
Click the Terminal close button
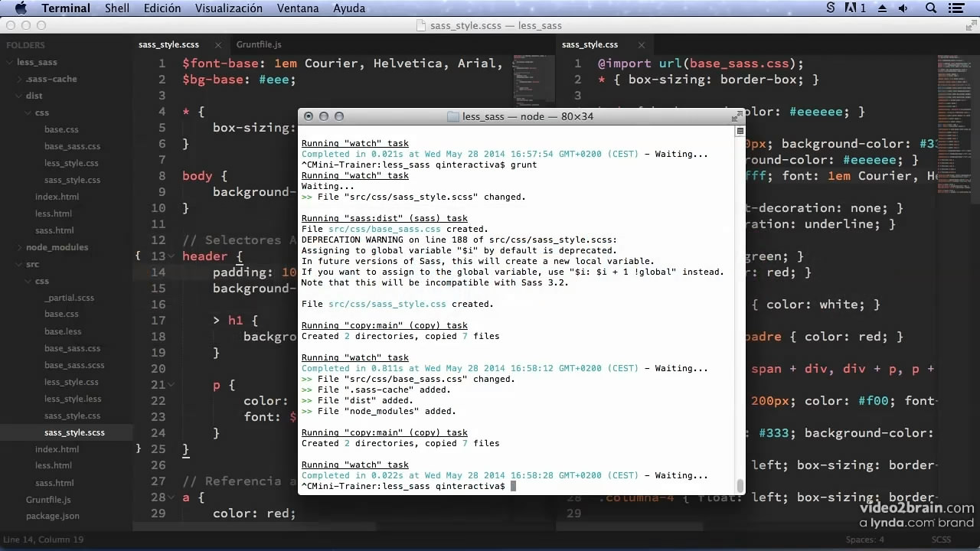(309, 116)
